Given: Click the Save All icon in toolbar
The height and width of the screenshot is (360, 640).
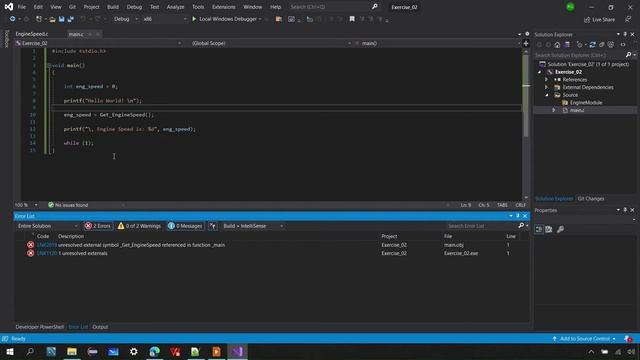Looking at the screenshot, I should pos(70,19).
